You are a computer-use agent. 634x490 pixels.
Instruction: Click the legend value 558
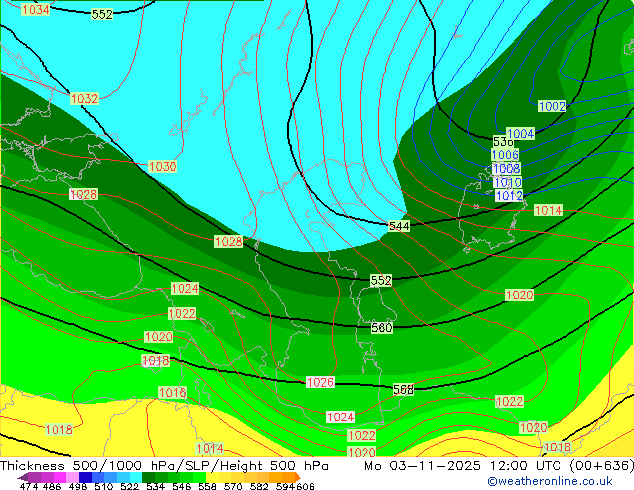click(207, 486)
